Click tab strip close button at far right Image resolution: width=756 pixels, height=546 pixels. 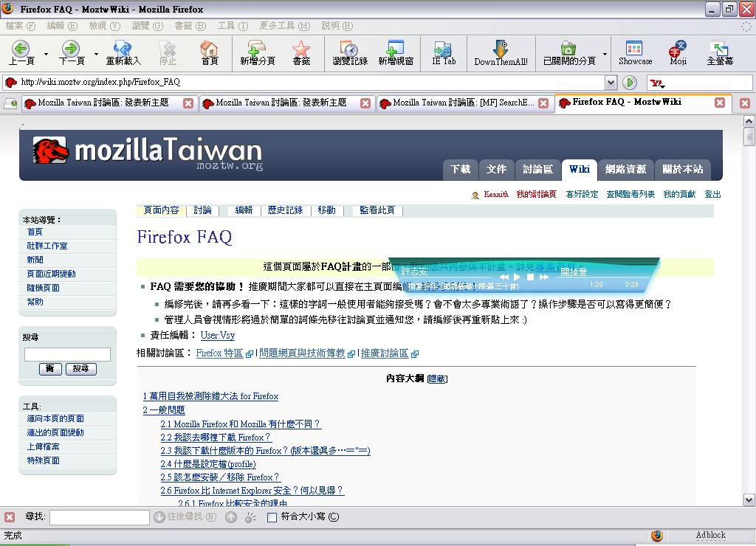pyautogui.click(x=745, y=103)
